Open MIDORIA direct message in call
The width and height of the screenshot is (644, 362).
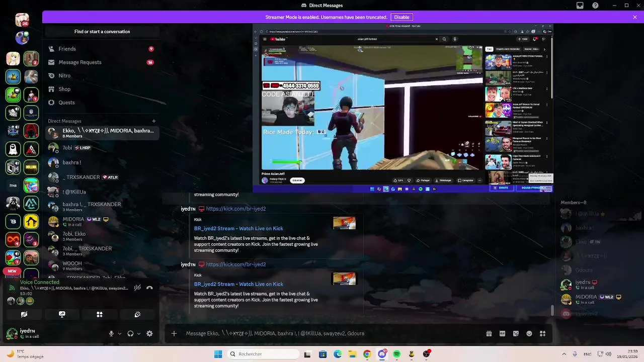click(102, 222)
